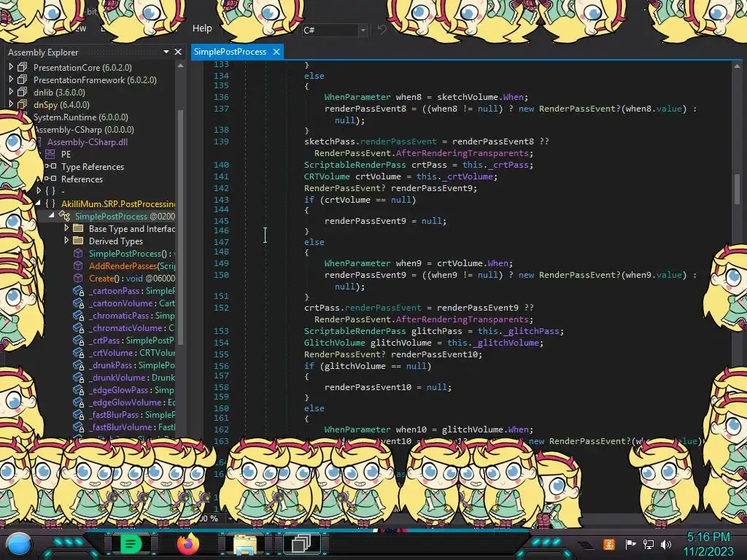This screenshot has height=560, width=747.
Task: Expand the PresentationCore assembly node
Action: click(11, 67)
